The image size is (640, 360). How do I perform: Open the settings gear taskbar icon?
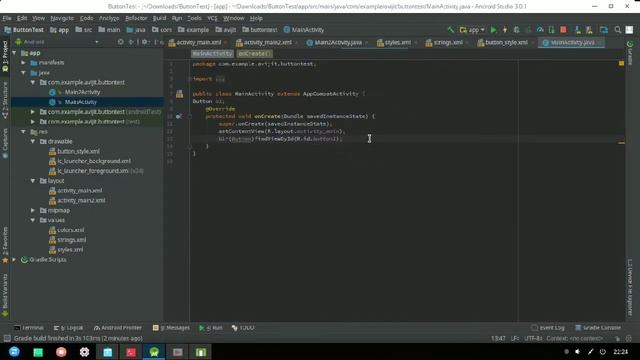[x=84, y=352]
